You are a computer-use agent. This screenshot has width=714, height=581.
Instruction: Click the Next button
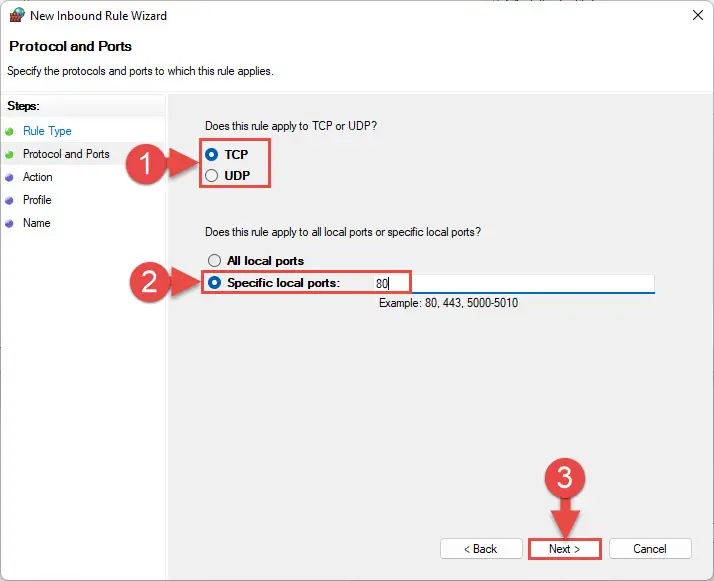pyautogui.click(x=565, y=549)
